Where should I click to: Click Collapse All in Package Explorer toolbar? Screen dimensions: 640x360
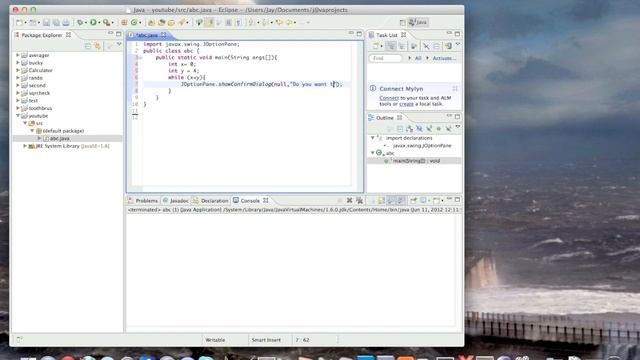[88, 46]
